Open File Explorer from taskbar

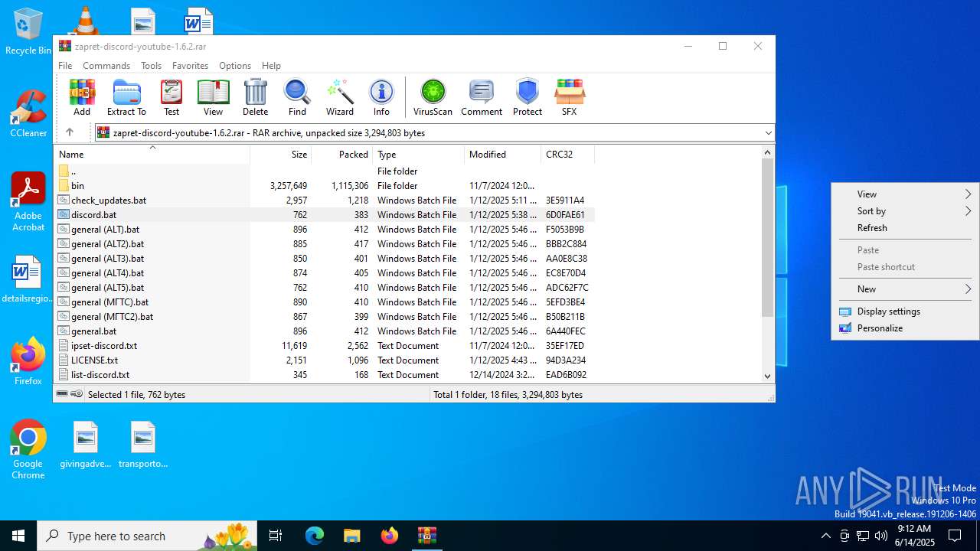click(x=352, y=536)
